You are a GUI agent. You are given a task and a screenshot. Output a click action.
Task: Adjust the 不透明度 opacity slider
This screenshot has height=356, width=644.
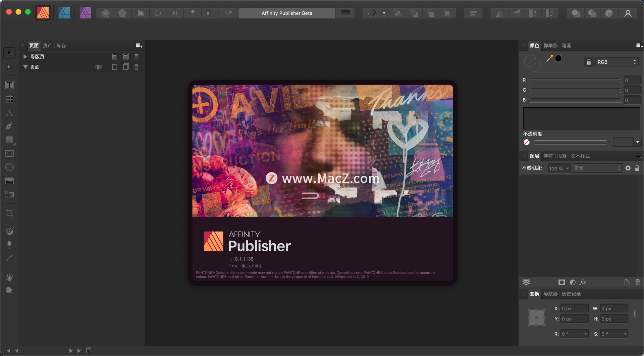click(570, 142)
